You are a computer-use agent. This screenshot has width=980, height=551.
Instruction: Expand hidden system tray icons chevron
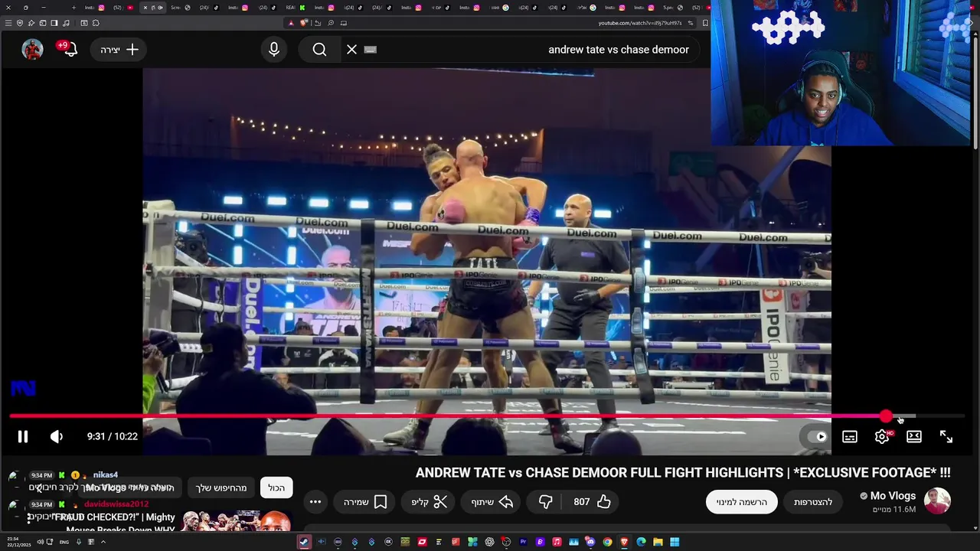tap(103, 542)
